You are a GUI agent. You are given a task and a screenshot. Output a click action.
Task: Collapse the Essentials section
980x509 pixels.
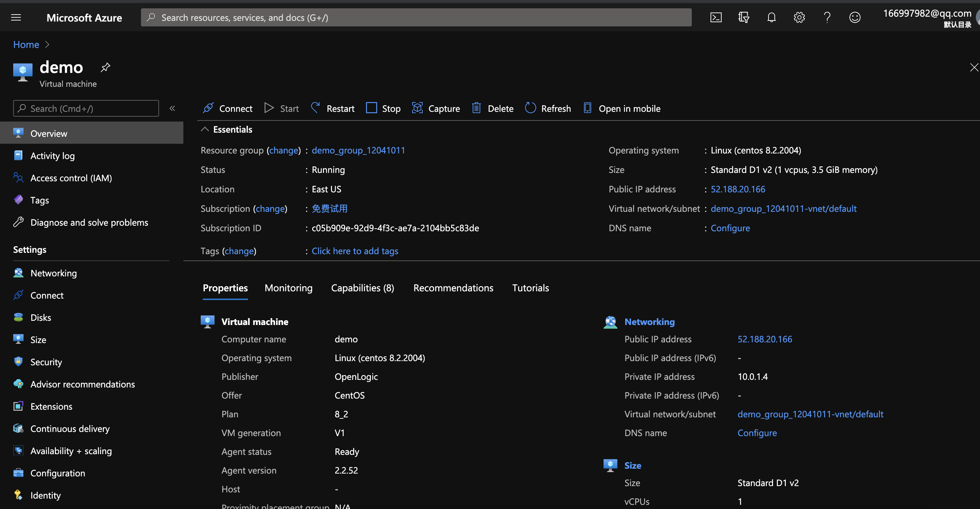[205, 130]
